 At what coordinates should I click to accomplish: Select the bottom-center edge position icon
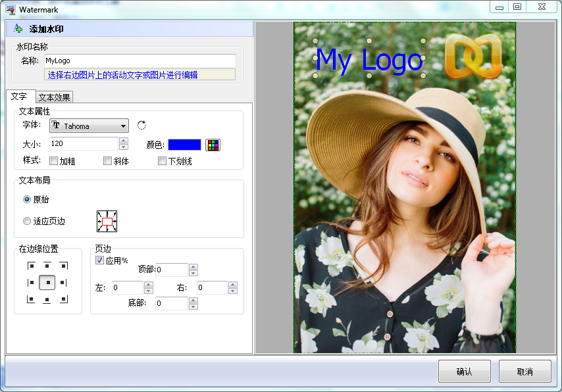point(47,299)
